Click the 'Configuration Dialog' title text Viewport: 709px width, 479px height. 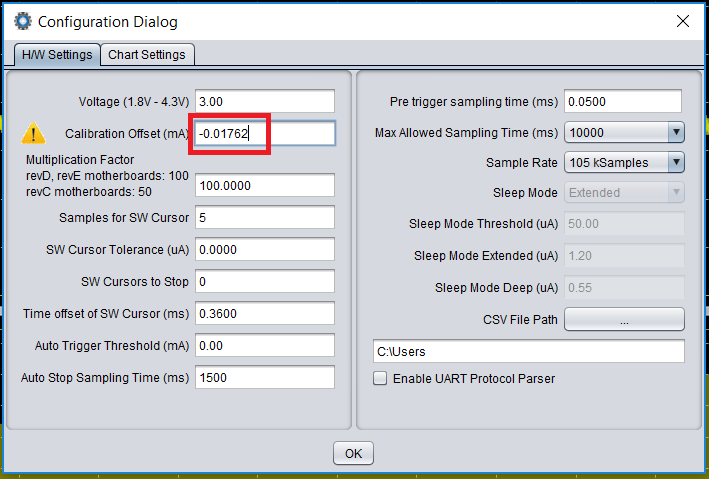(x=108, y=22)
